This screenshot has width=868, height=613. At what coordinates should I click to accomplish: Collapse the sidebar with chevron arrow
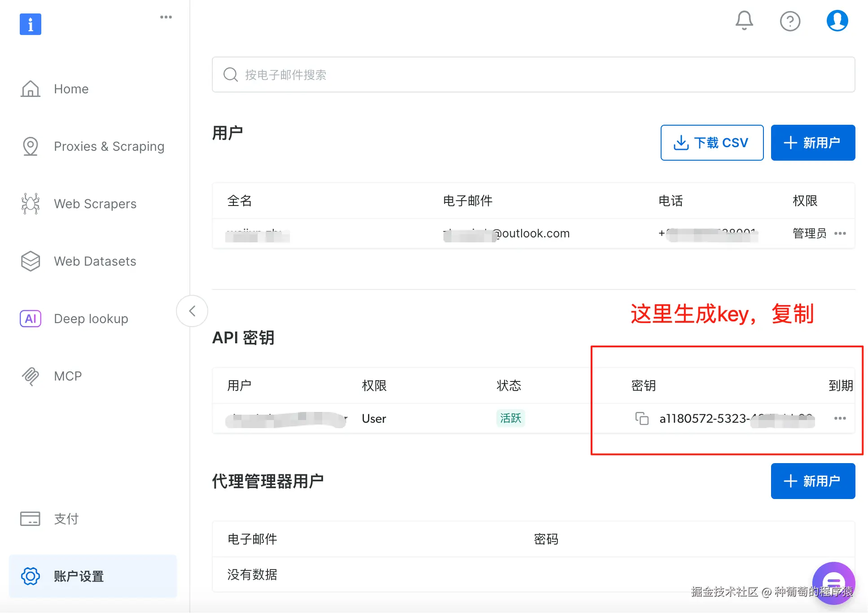click(x=192, y=311)
